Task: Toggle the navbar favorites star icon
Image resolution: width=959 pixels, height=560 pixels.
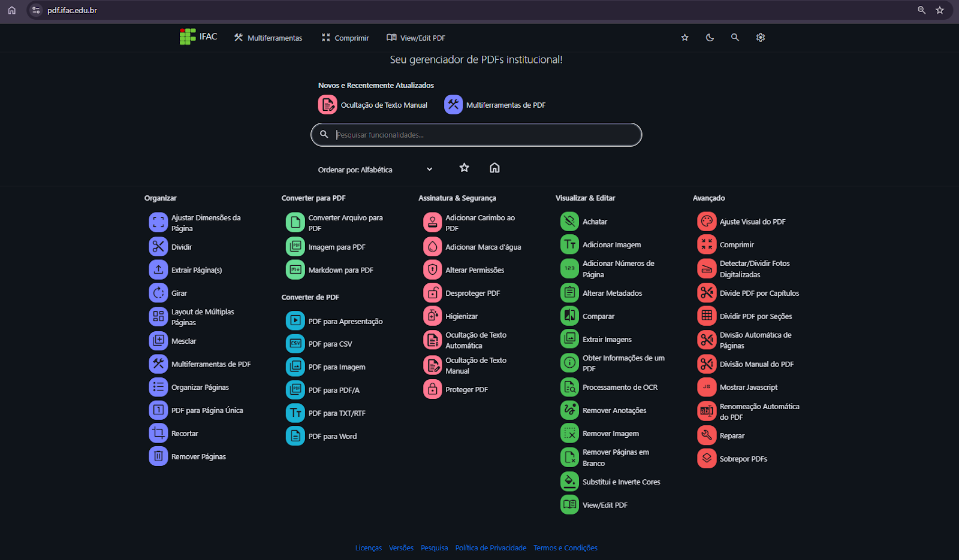Action: 684,38
